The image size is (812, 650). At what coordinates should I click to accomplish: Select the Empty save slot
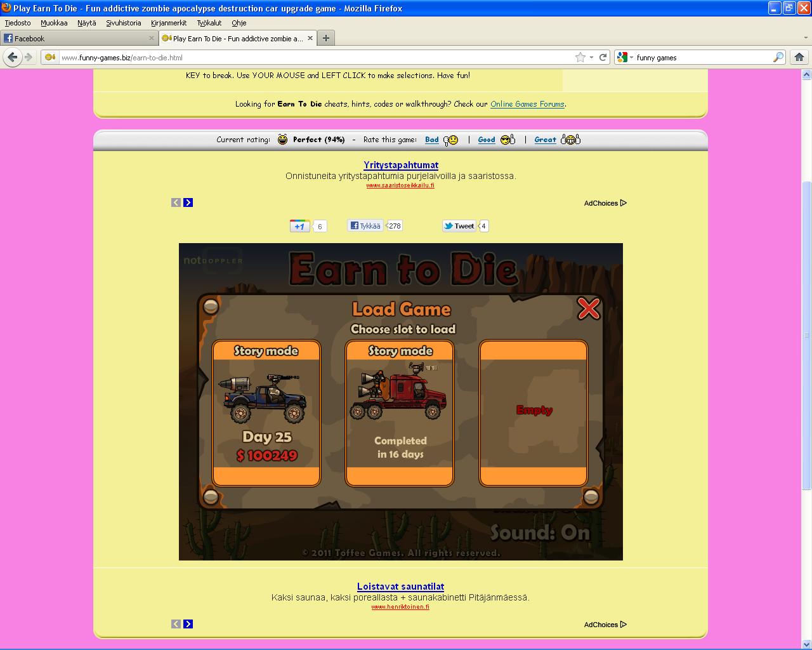(534, 413)
